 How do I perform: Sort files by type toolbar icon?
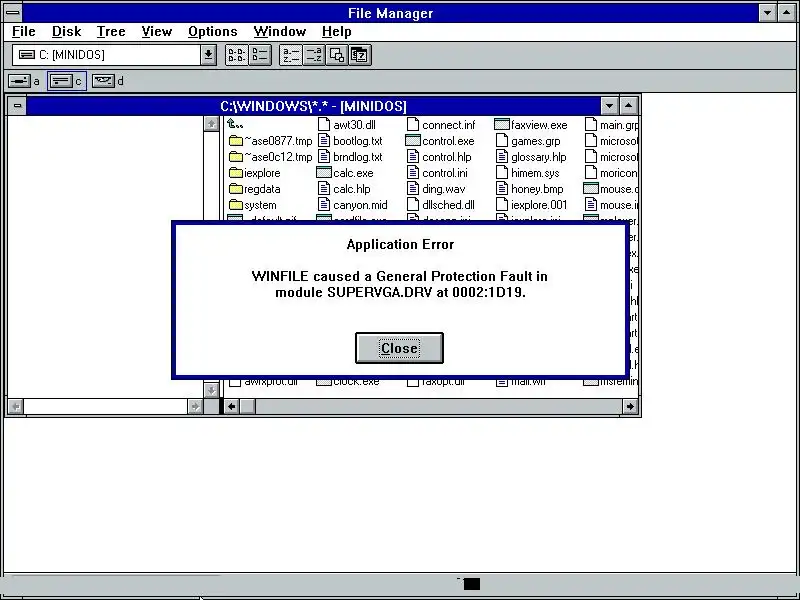point(314,55)
